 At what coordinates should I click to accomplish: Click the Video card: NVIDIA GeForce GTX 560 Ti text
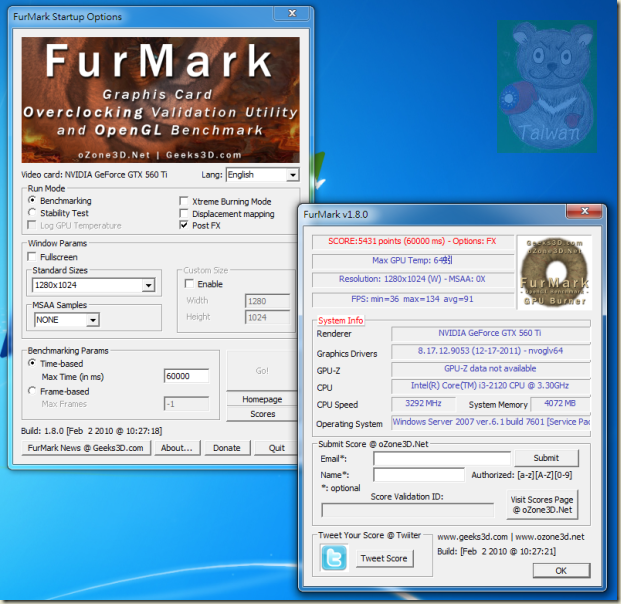pos(94,175)
